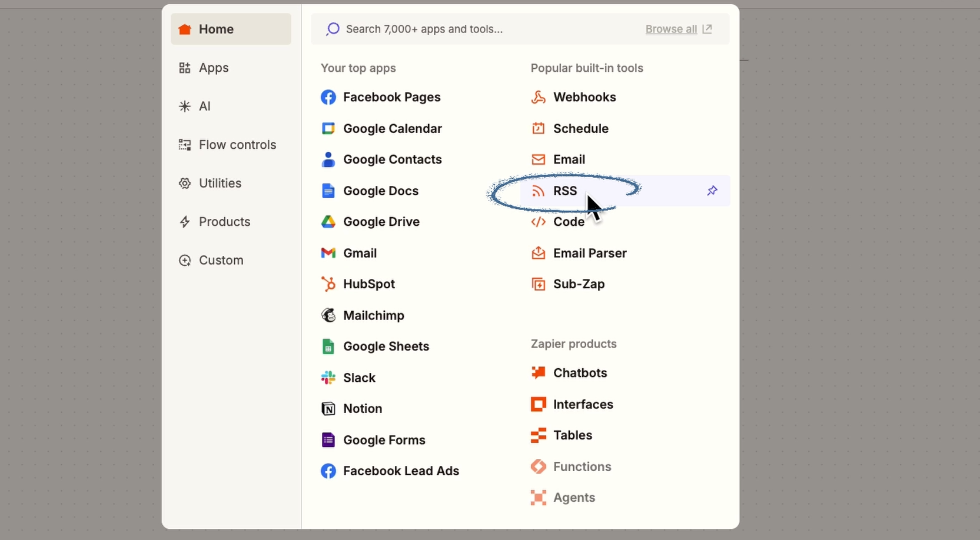980x540 pixels.
Task: Choose the Code tool label
Action: click(569, 222)
